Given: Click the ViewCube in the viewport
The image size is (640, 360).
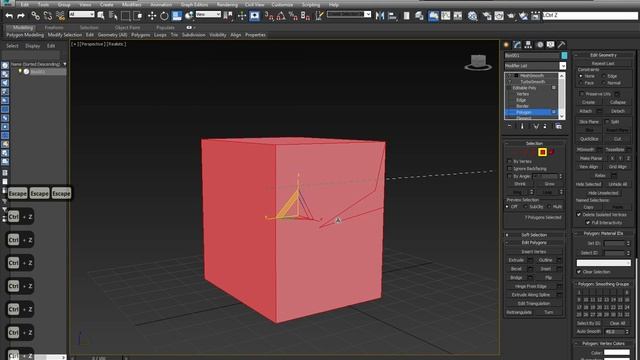Looking at the screenshot, I should (x=478, y=62).
